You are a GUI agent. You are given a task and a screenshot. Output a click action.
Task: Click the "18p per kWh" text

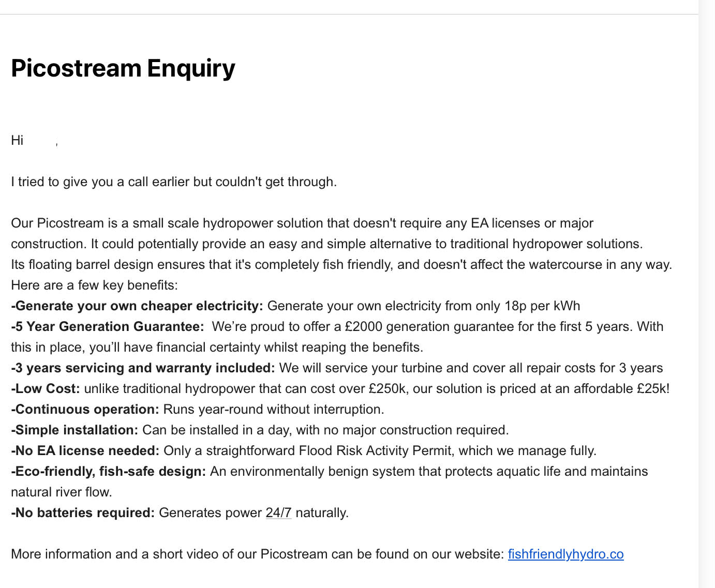pyautogui.click(x=542, y=306)
